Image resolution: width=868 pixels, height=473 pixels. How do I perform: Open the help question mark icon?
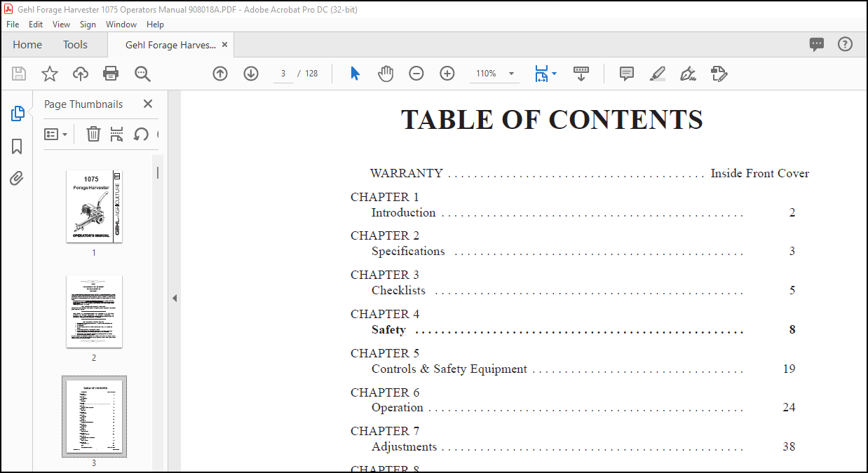pos(845,44)
